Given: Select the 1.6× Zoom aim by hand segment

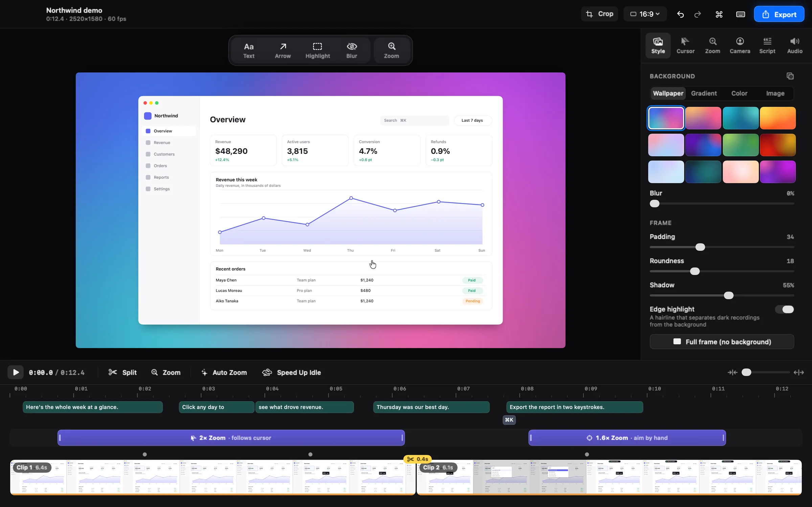Looking at the screenshot, I should point(627,438).
